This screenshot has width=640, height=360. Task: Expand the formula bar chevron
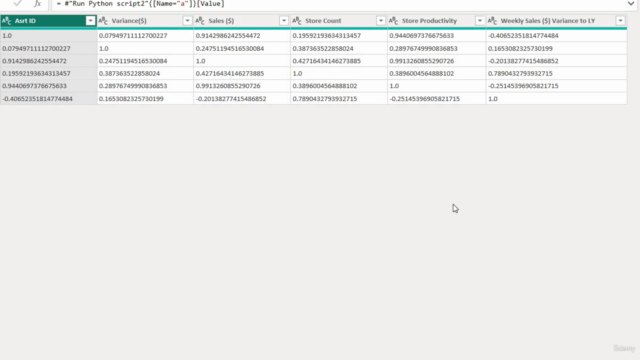click(631, 4)
